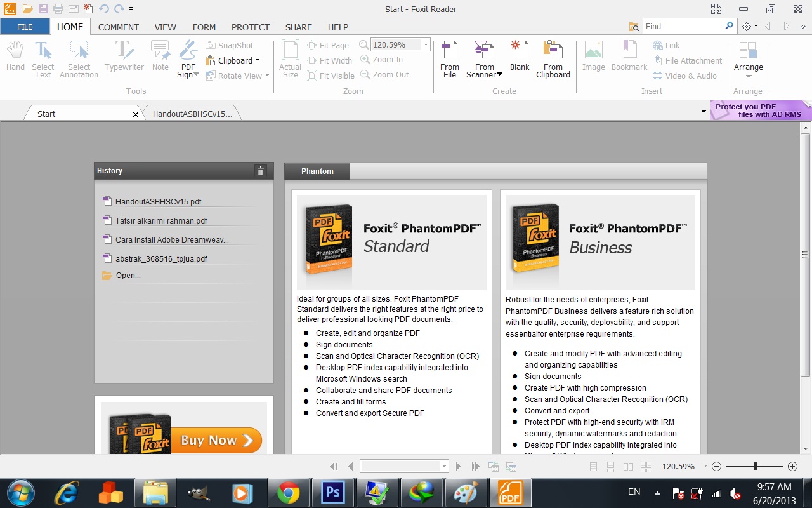Image resolution: width=812 pixels, height=508 pixels.
Task: Pick the Typewriter tool
Action: click(x=124, y=57)
